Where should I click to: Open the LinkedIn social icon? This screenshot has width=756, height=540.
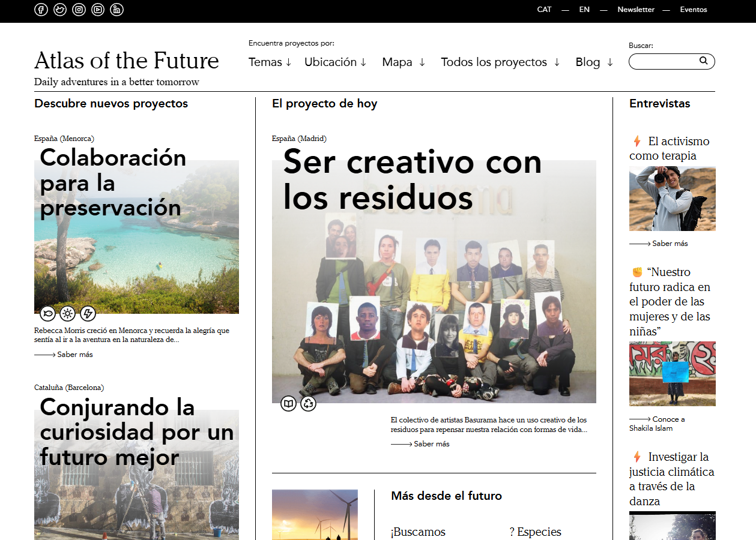coord(117,10)
